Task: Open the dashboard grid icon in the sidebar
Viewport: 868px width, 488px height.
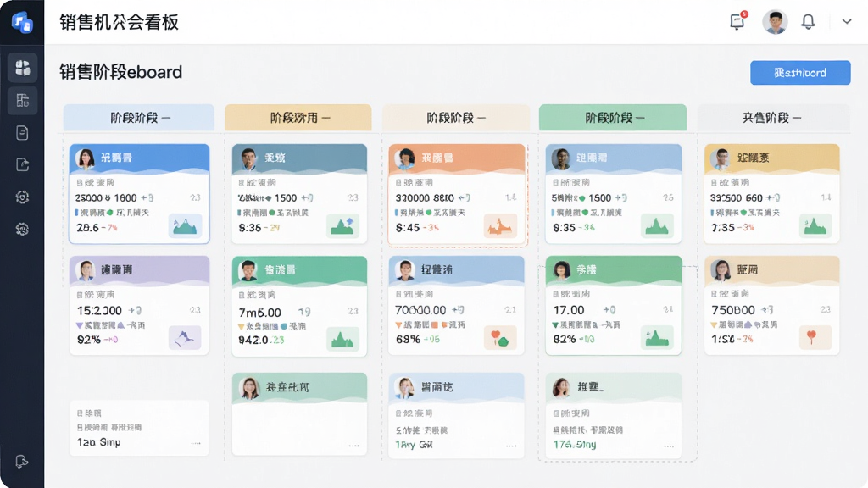Action: coord(23,68)
